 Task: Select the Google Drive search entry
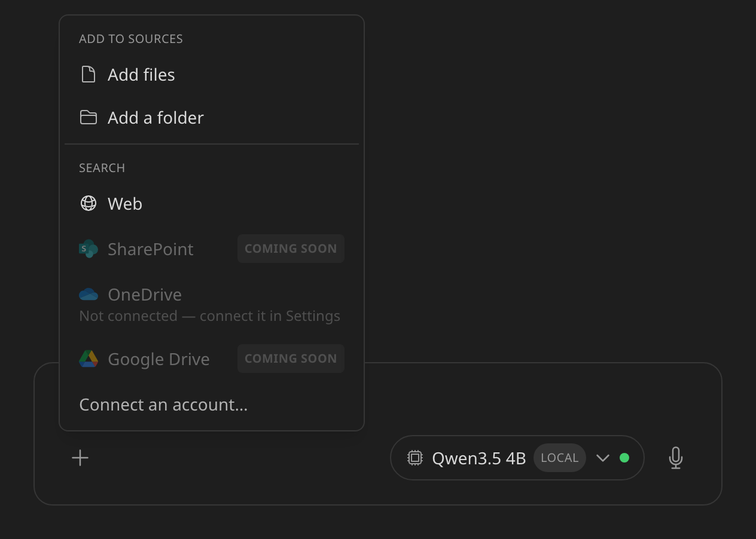point(212,359)
